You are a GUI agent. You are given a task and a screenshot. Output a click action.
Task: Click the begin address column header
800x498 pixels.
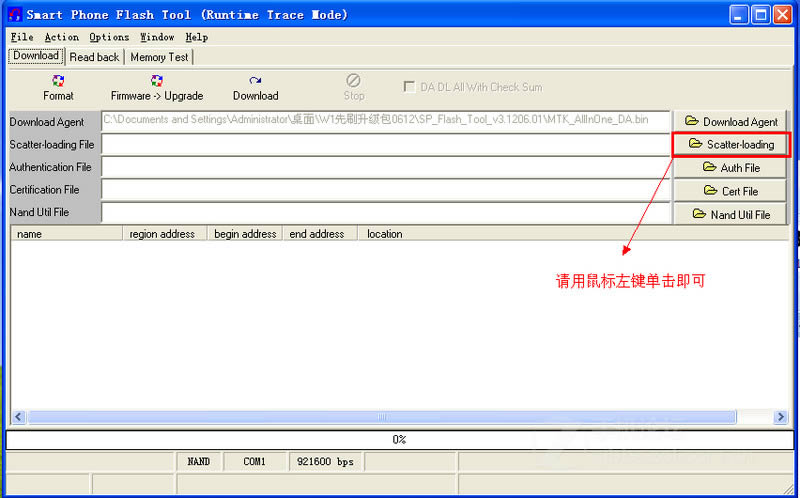pyautogui.click(x=245, y=234)
